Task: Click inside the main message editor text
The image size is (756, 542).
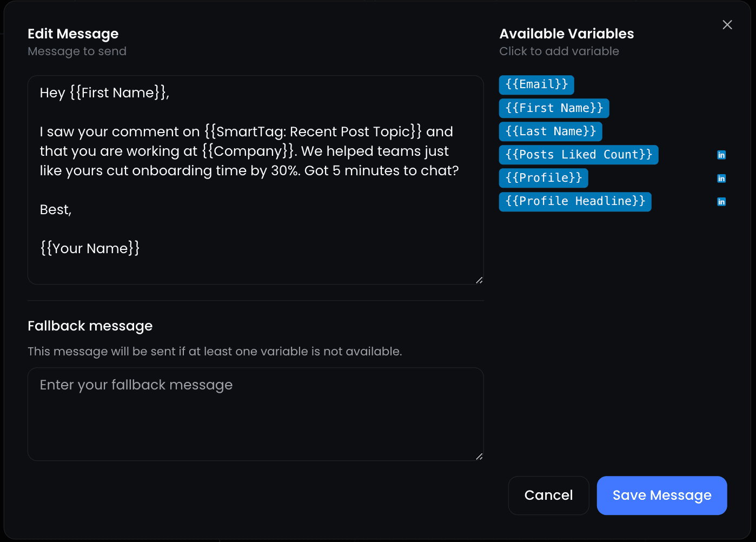Action: [x=255, y=180]
